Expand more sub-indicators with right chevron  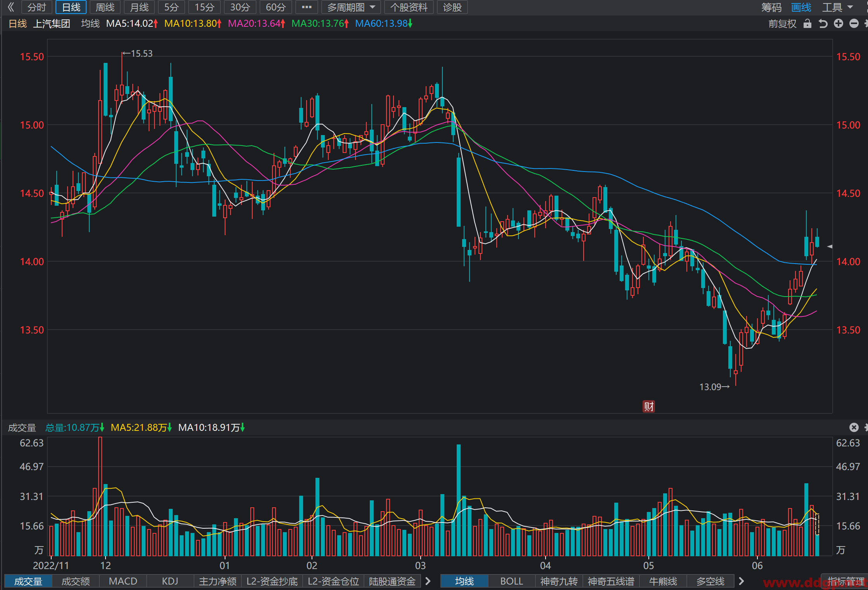click(x=428, y=581)
